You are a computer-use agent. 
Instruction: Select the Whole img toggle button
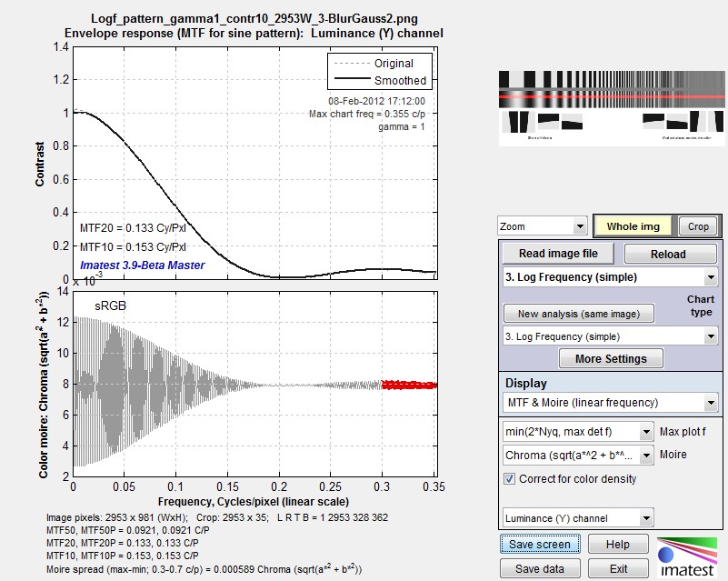point(633,226)
